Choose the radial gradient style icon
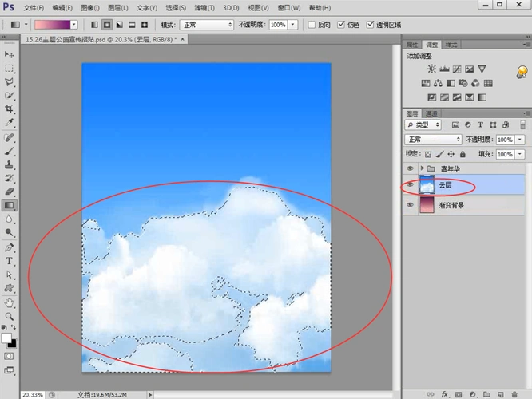Viewport: 532px width, 399px height. coord(106,25)
